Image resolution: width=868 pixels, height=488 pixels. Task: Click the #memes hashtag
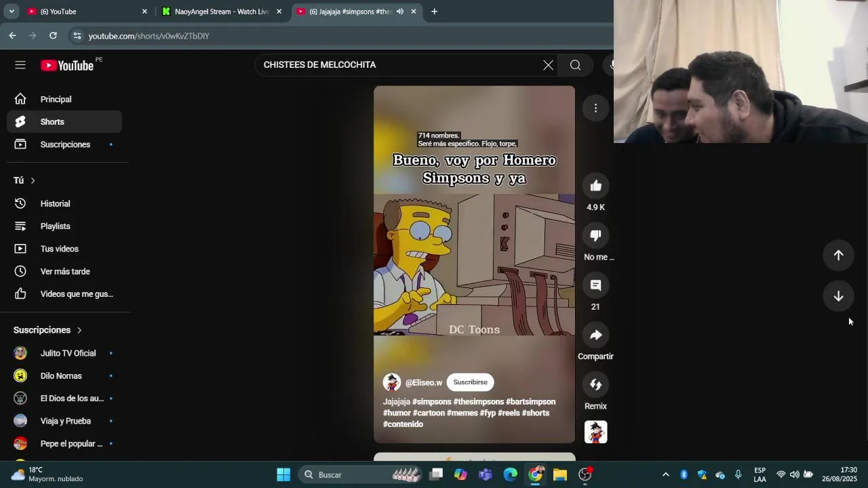coord(462,413)
